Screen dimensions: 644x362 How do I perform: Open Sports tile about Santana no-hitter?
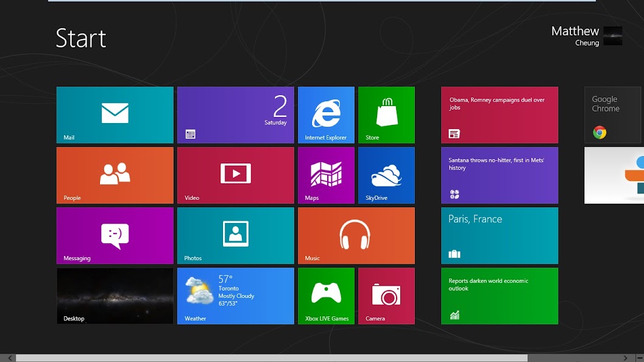click(500, 176)
